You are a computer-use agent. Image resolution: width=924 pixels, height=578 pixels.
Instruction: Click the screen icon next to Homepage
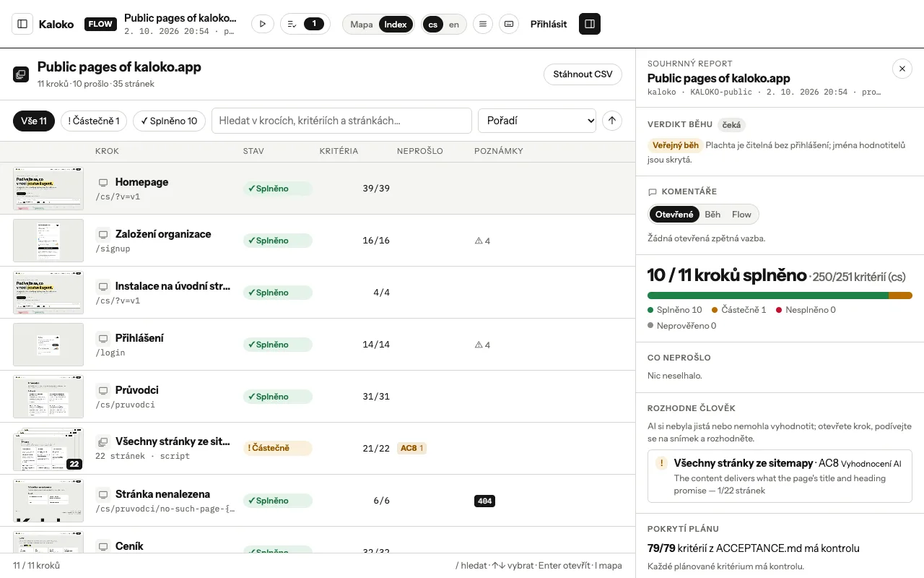click(x=103, y=183)
